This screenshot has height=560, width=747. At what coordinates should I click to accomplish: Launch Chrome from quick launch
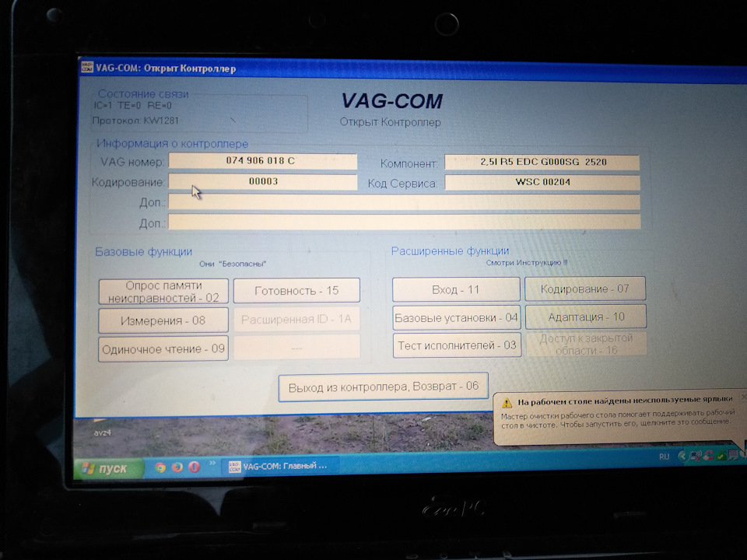pos(160,467)
